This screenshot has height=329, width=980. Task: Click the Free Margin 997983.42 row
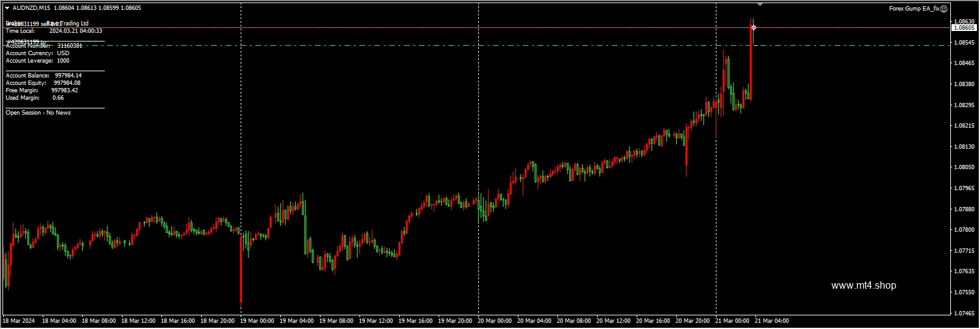(42, 90)
